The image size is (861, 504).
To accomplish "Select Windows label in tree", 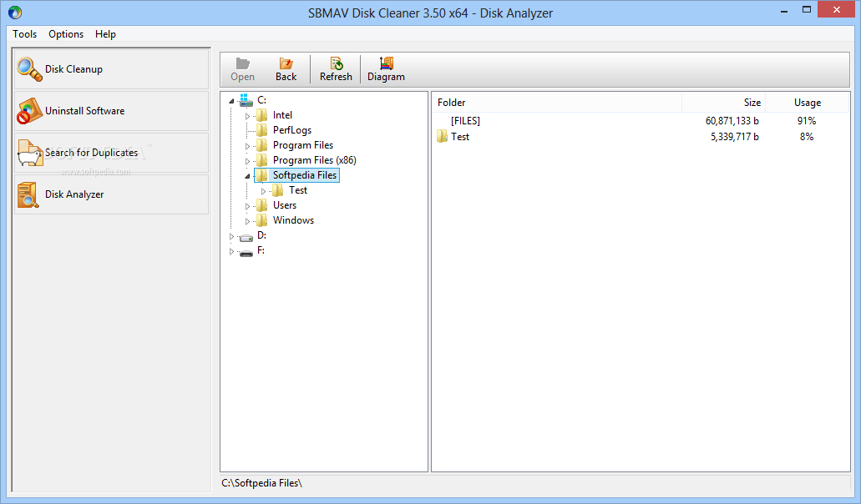I will click(293, 220).
